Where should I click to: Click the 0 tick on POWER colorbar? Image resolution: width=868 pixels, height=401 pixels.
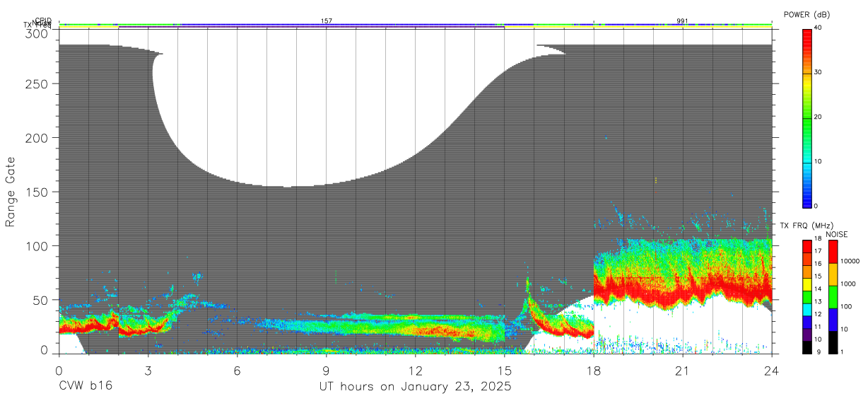[816, 206]
